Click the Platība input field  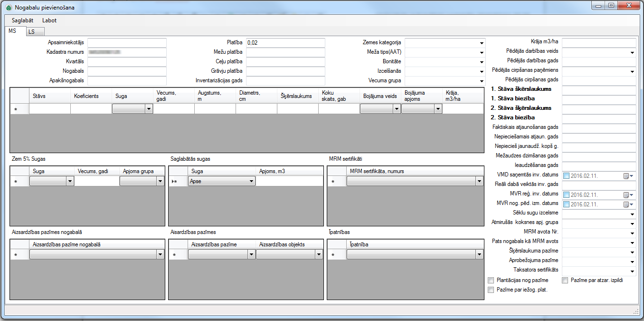click(285, 43)
